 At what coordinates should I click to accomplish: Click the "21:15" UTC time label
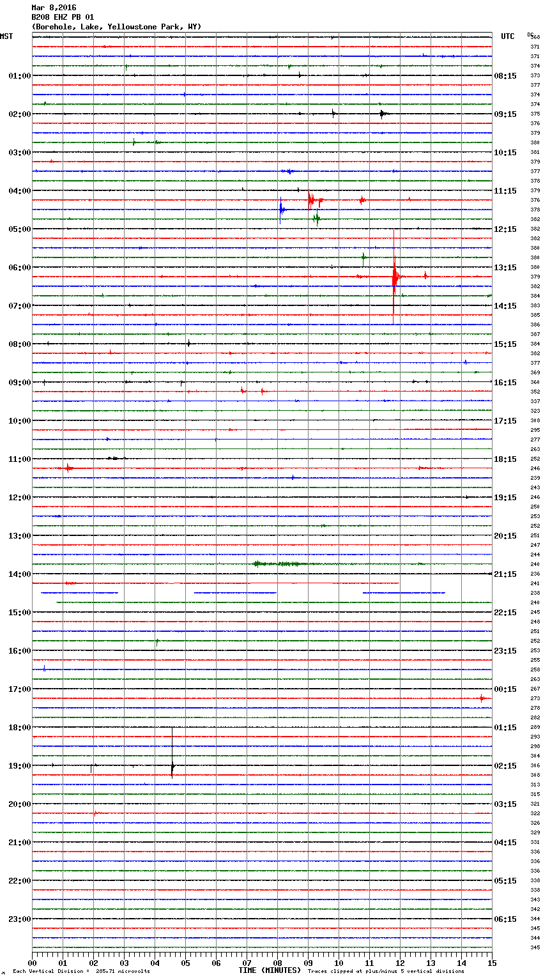click(505, 574)
